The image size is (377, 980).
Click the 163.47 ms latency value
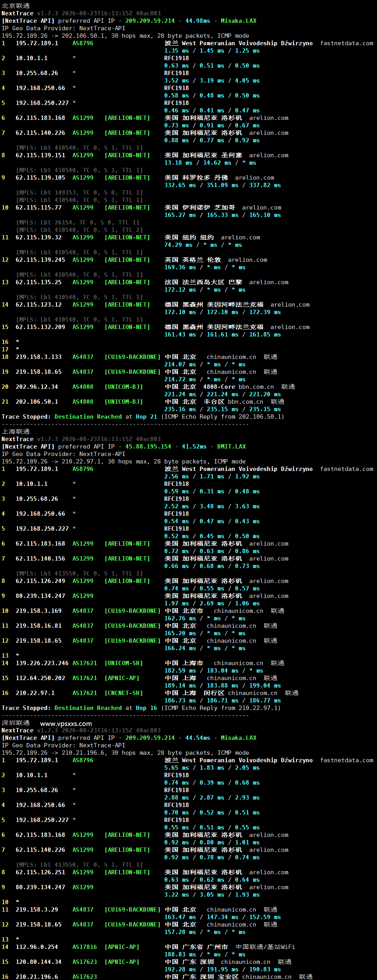pos(180,917)
